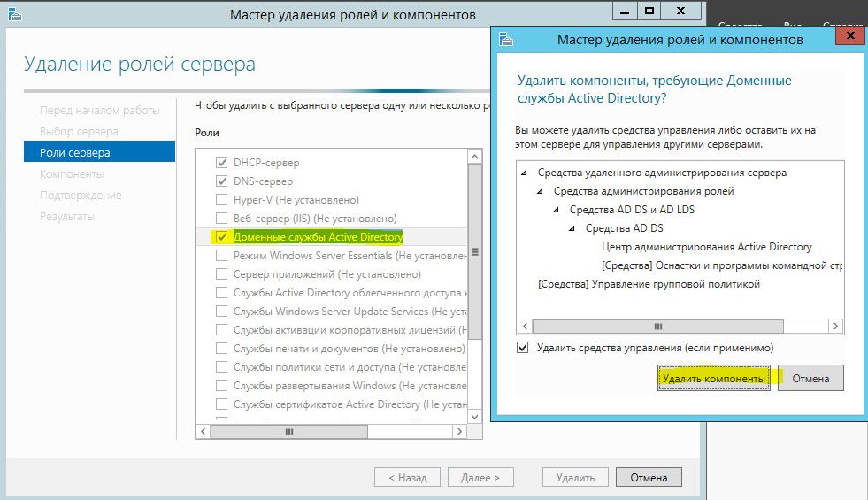The width and height of the screenshot is (868, 500).
Task: Click dialog tree horizontal scrollbar thumb
Action: click(x=657, y=327)
